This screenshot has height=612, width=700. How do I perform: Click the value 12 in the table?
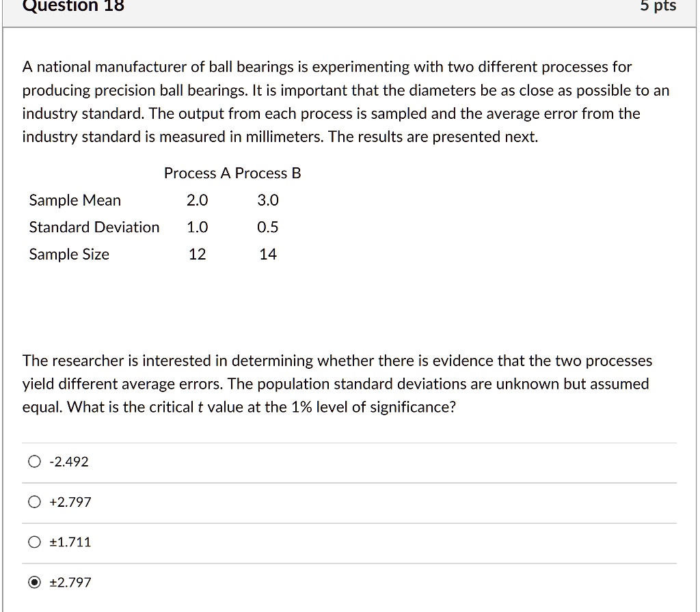(198, 254)
